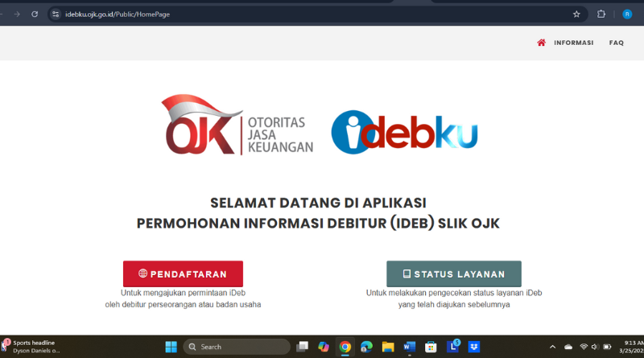Click the red home icon

541,43
